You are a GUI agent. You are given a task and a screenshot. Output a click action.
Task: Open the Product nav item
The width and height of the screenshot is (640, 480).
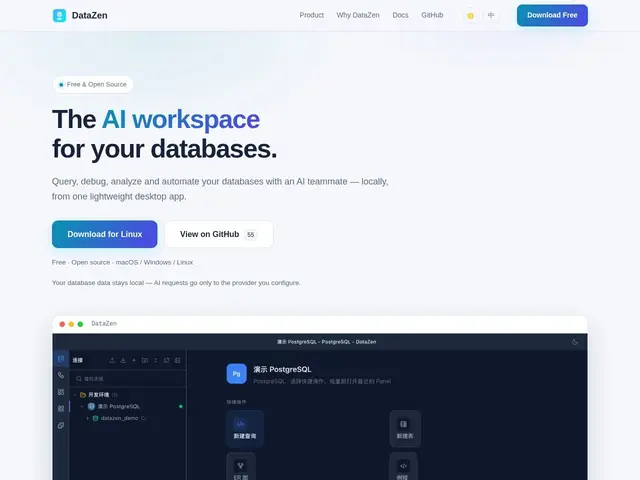(311, 15)
